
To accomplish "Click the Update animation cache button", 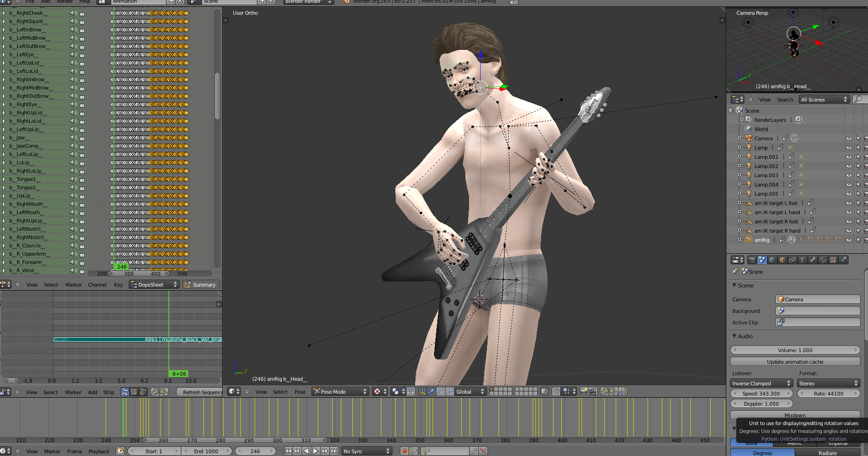I will (x=795, y=362).
